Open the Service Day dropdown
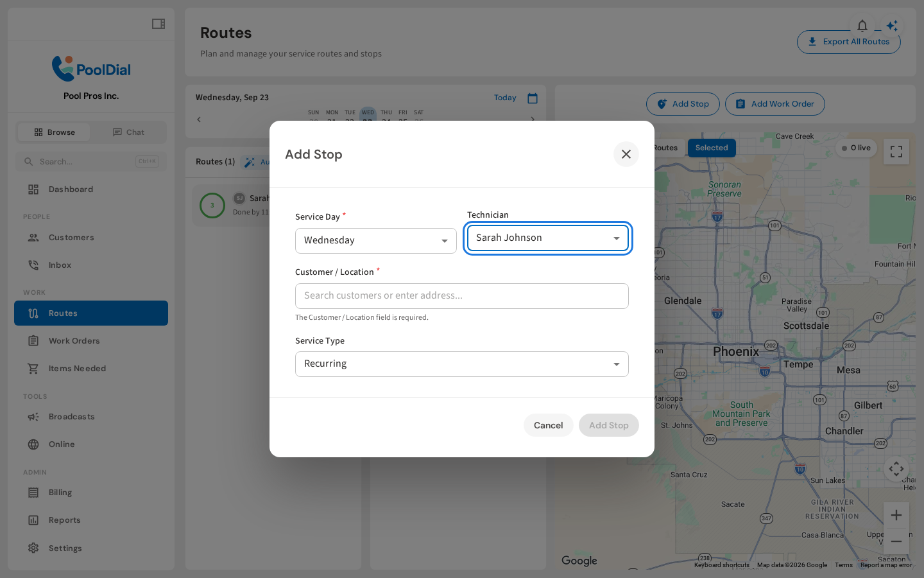 click(x=376, y=241)
